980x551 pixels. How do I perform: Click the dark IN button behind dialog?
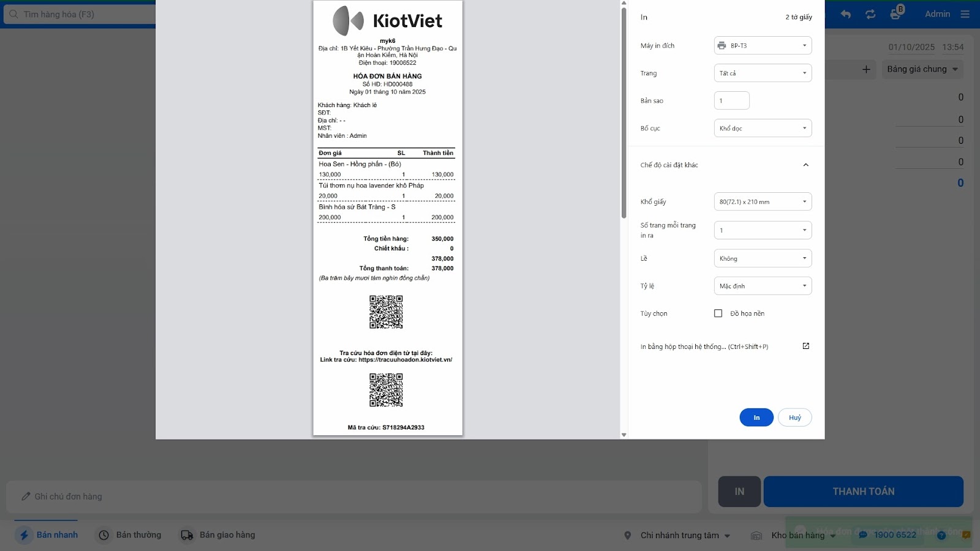pyautogui.click(x=739, y=492)
